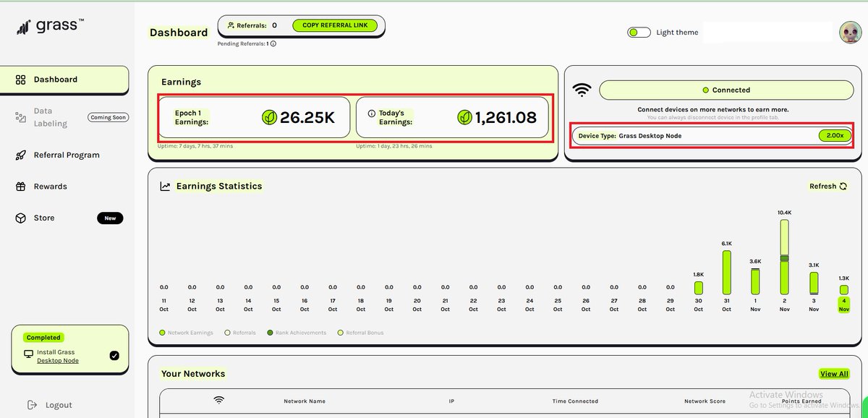Click the Earnings Statistics chart icon
The height and width of the screenshot is (418, 868).
[166, 187]
